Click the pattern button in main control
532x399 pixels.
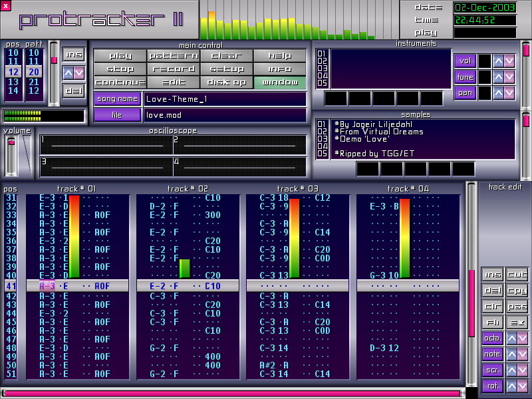(174, 56)
